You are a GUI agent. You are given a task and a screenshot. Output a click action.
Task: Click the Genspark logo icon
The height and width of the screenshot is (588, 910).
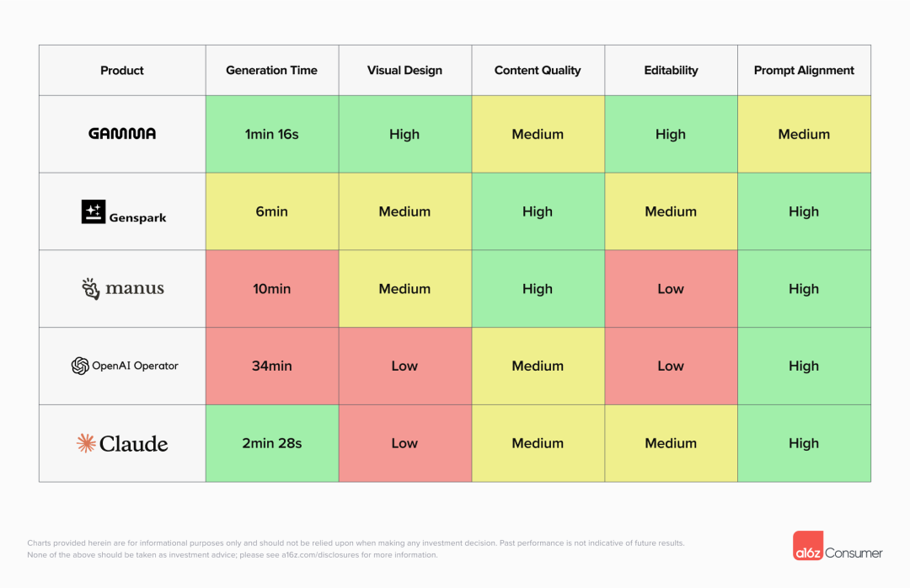94,212
